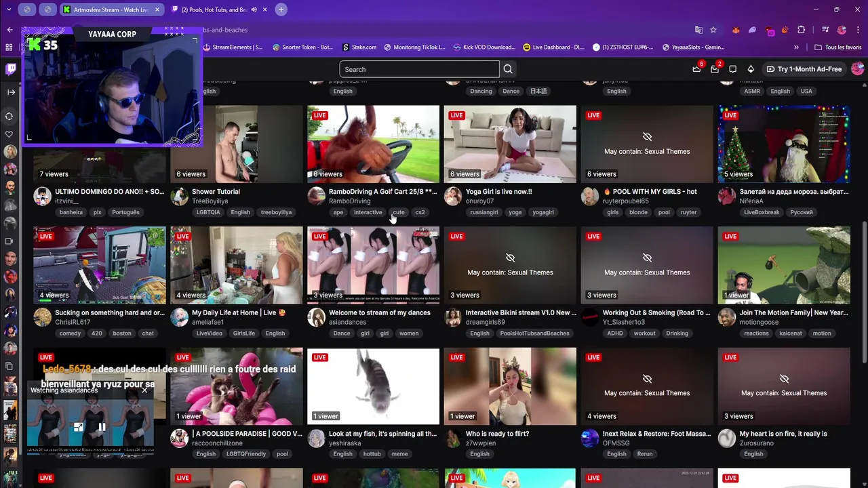Screen dimensions: 868x488
Task: Open the yeshiraaka channel avatar
Action: (x=316, y=439)
